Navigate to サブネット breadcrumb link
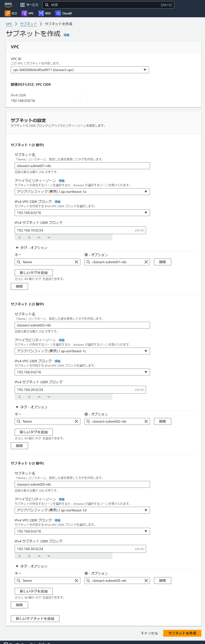Image resolution: width=205 pixels, height=644 pixels. click(28, 24)
